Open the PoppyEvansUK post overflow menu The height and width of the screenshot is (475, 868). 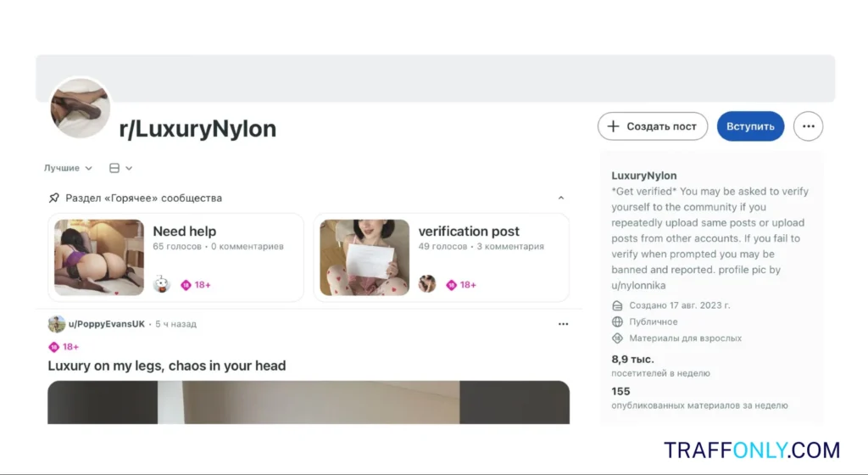tap(563, 324)
